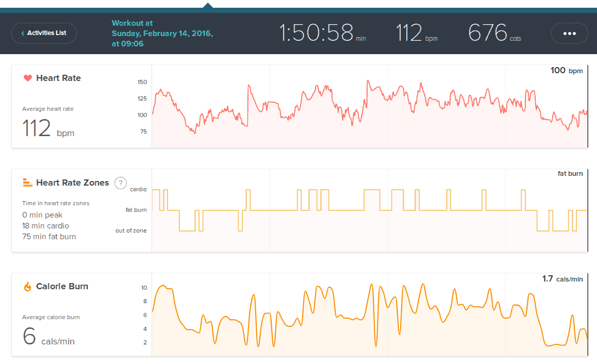
Task: Click the 676 cals total in header
Action: tap(488, 33)
